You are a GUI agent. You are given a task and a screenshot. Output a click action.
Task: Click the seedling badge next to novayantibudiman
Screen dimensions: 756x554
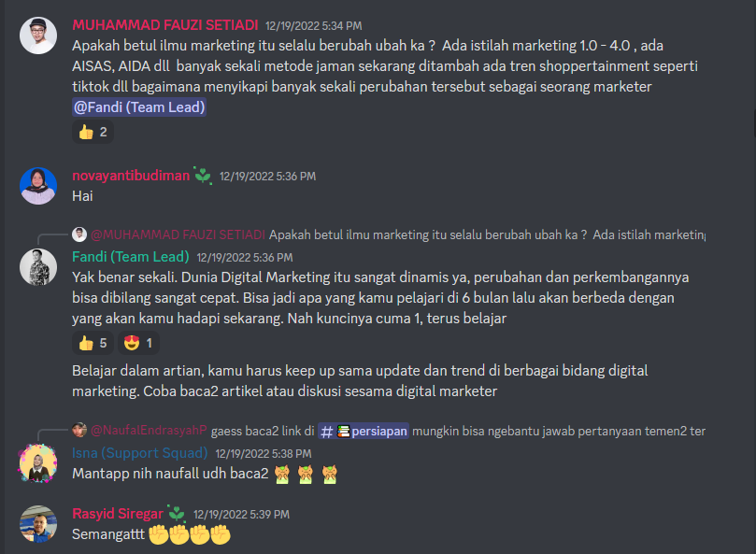(x=203, y=176)
